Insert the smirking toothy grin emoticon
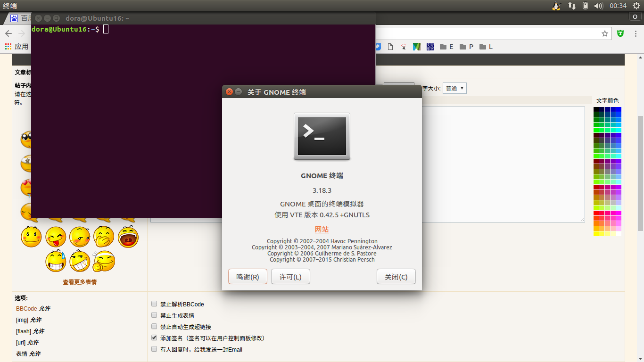644x362 pixels. tap(80, 261)
